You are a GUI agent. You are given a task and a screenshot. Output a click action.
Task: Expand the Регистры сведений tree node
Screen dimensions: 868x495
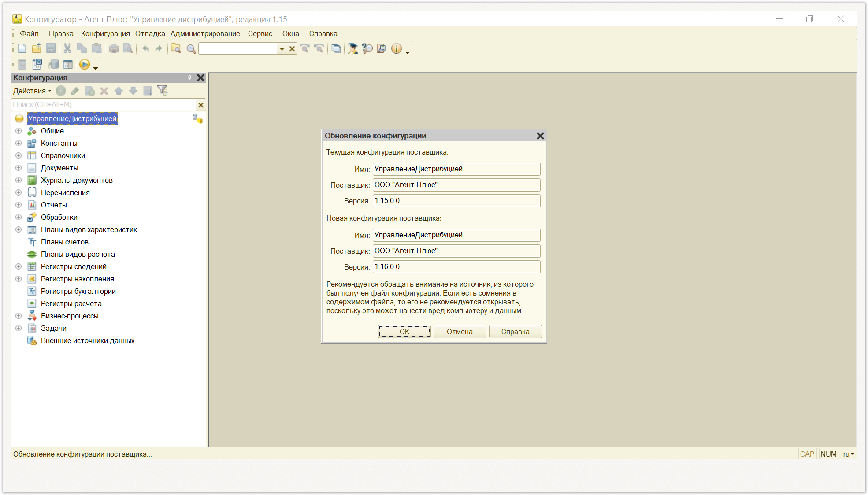(19, 266)
